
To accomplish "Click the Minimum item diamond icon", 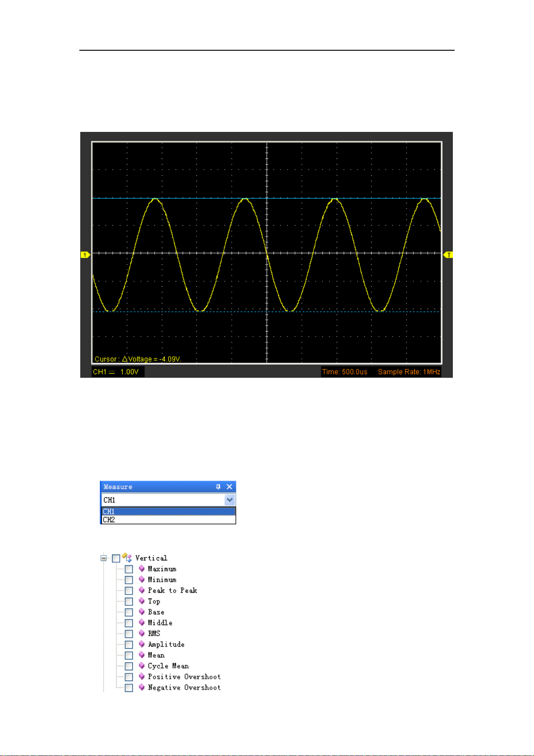I will point(142,579).
